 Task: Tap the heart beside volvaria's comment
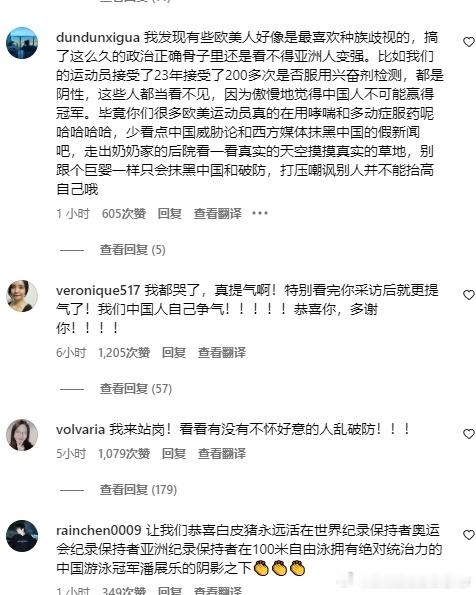coord(469,433)
